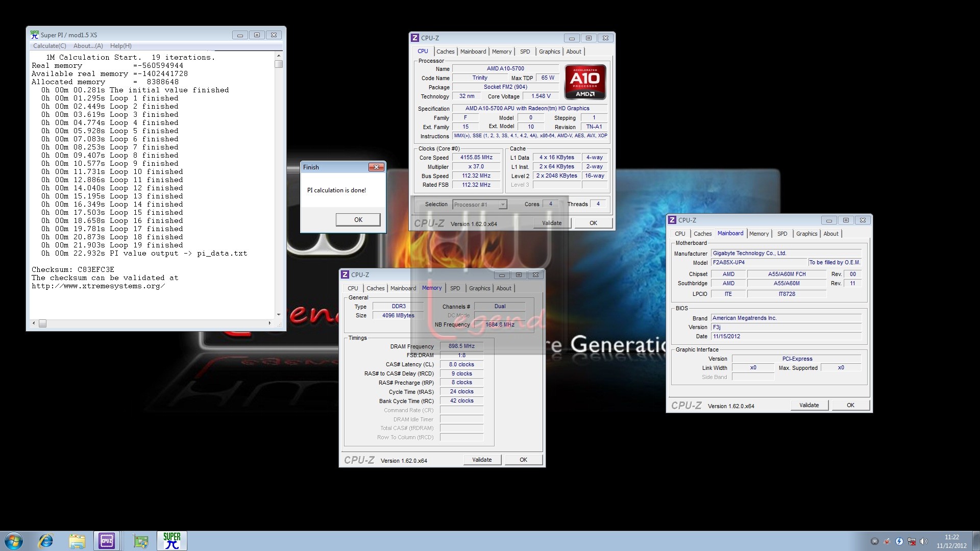The image size is (980, 551).
Task: Click the network tray icon
Action: point(912,541)
